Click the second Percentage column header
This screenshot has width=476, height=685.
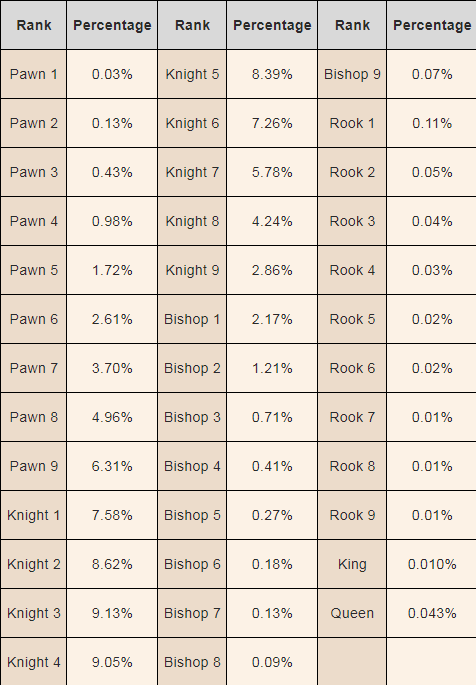(x=272, y=25)
